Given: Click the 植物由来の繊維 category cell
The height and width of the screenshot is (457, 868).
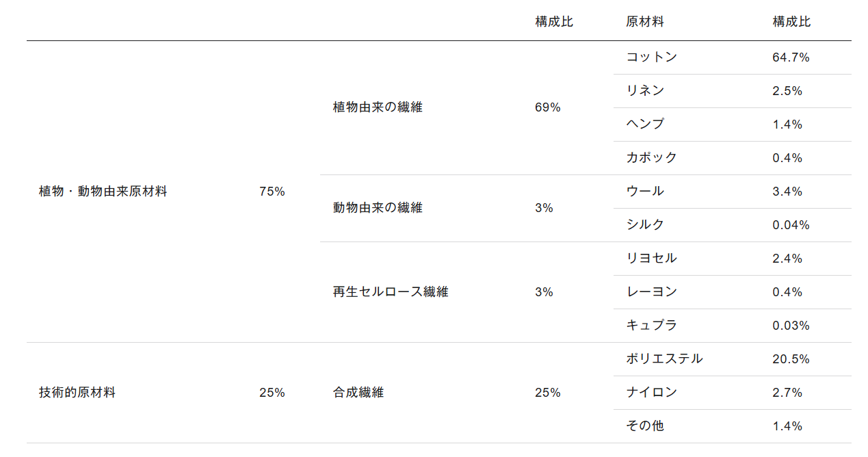Looking at the screenshot, I should point(378,107).
